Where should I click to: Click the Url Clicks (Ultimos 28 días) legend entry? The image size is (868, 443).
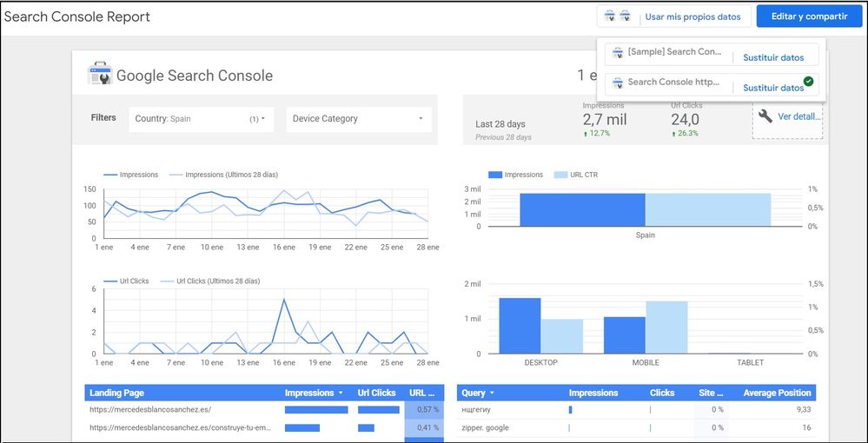tap(210, 281)
